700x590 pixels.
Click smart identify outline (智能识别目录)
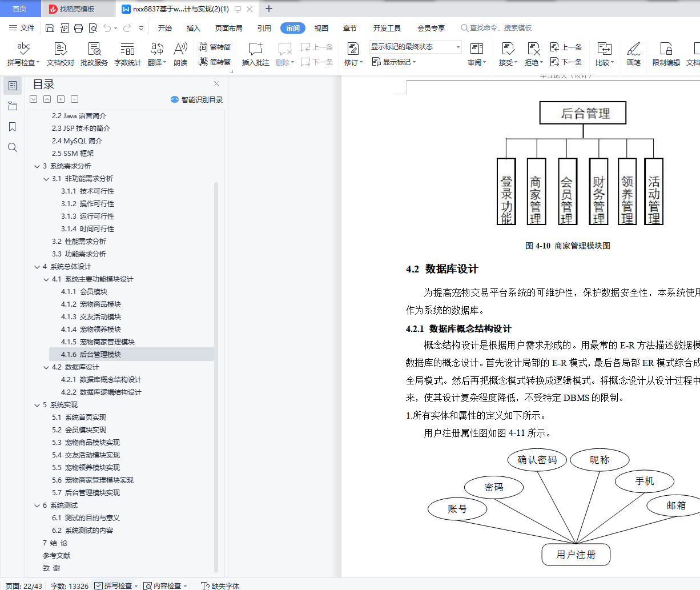[196, 99]
